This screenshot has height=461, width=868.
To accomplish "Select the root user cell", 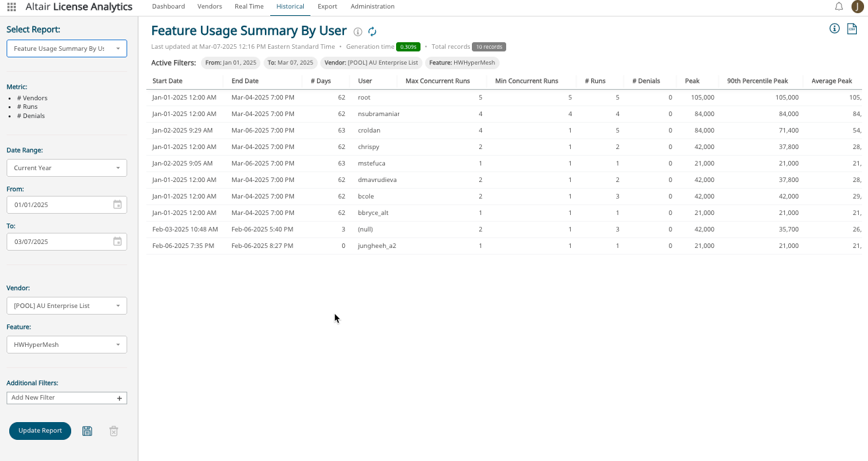I will (364, 98).
